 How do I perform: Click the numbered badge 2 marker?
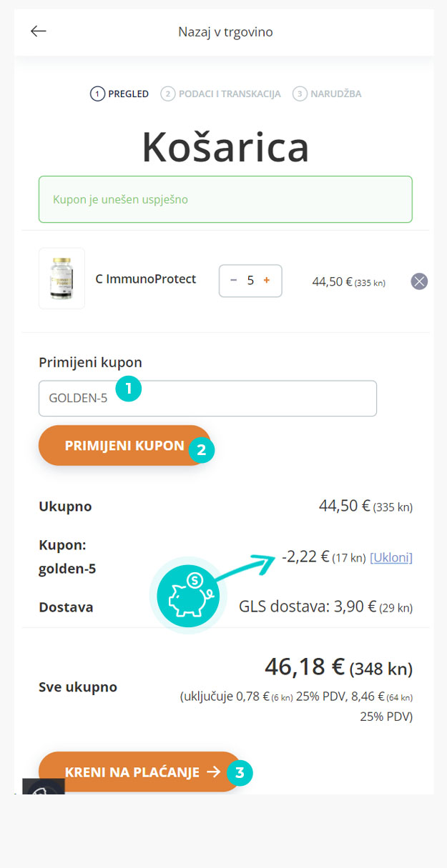coord(201,449)
